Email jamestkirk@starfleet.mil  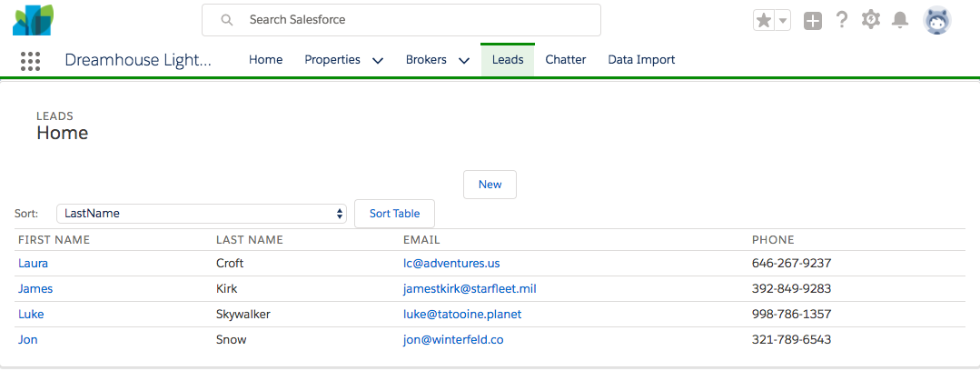[x=470, y=289]
